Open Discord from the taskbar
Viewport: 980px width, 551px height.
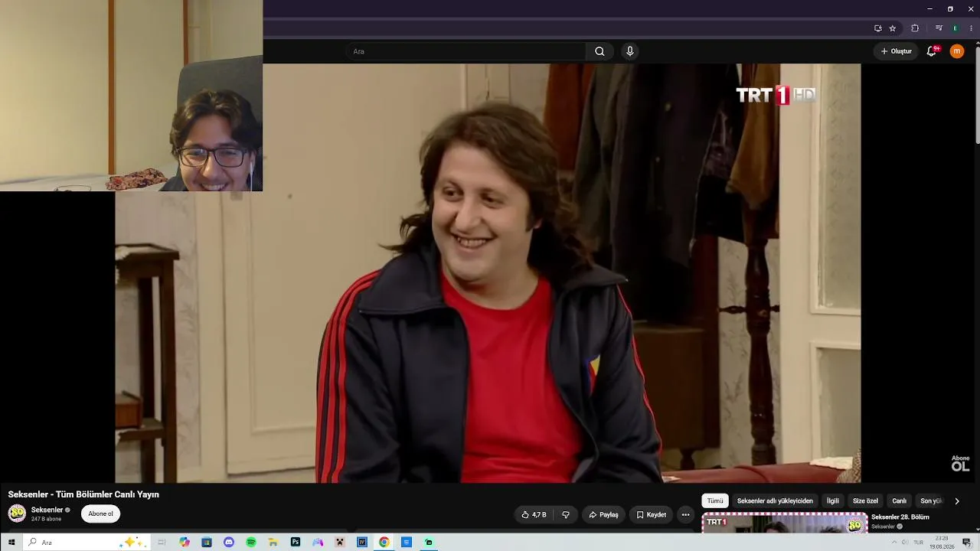(229, 542)
